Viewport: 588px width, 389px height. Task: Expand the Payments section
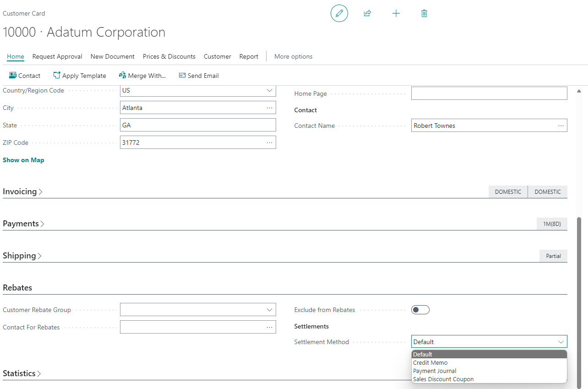23,224
